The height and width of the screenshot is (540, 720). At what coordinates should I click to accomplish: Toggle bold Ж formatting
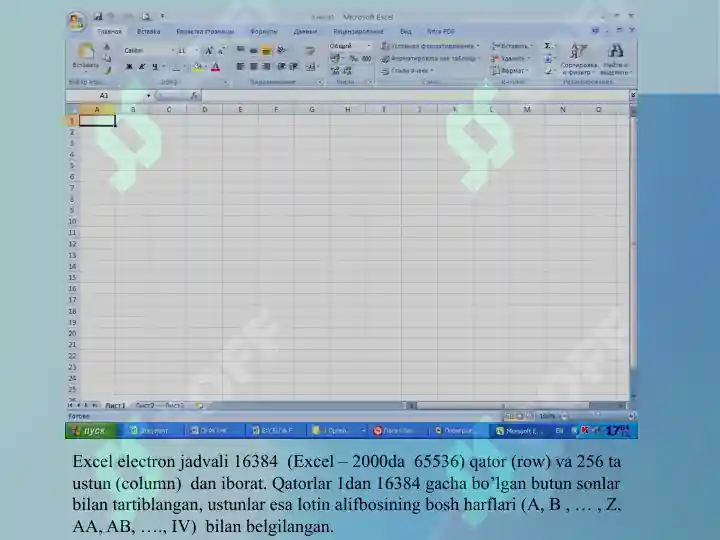click(129, 67)
